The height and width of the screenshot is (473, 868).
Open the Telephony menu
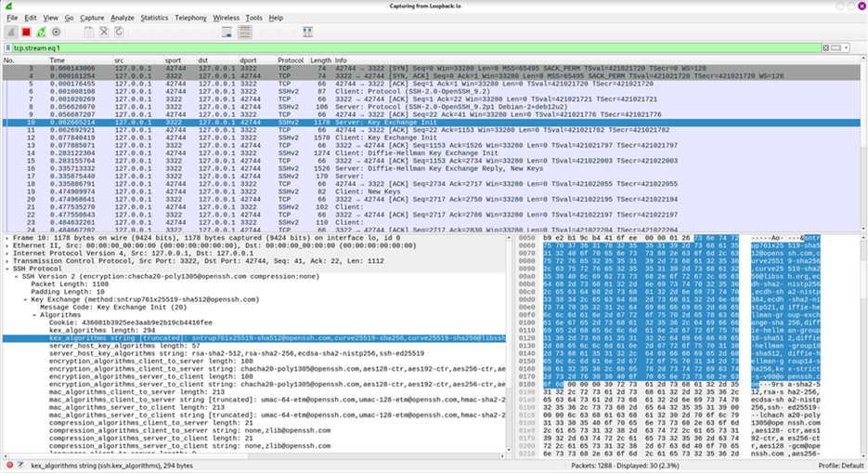[x=190, y=18]
